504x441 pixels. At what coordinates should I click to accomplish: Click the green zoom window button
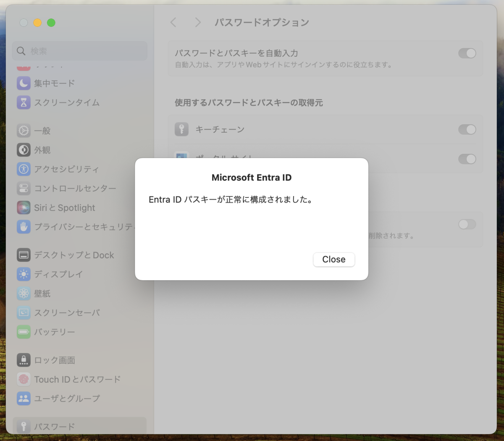point(51,23)
